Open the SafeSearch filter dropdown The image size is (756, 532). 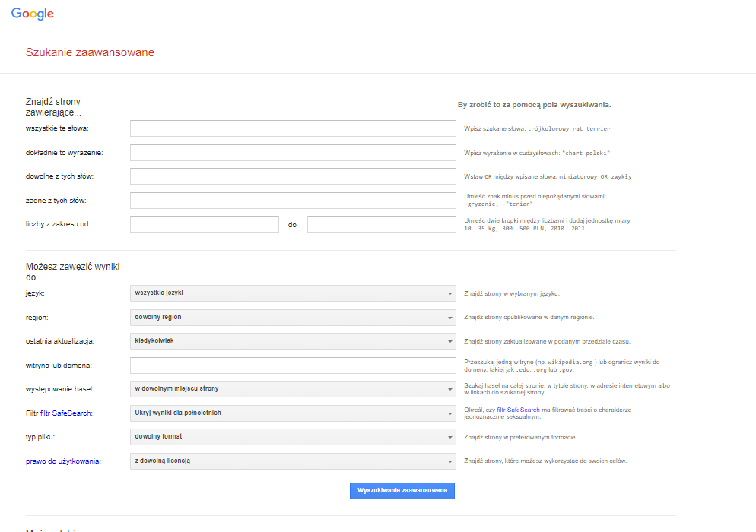(x=293, y=413)
